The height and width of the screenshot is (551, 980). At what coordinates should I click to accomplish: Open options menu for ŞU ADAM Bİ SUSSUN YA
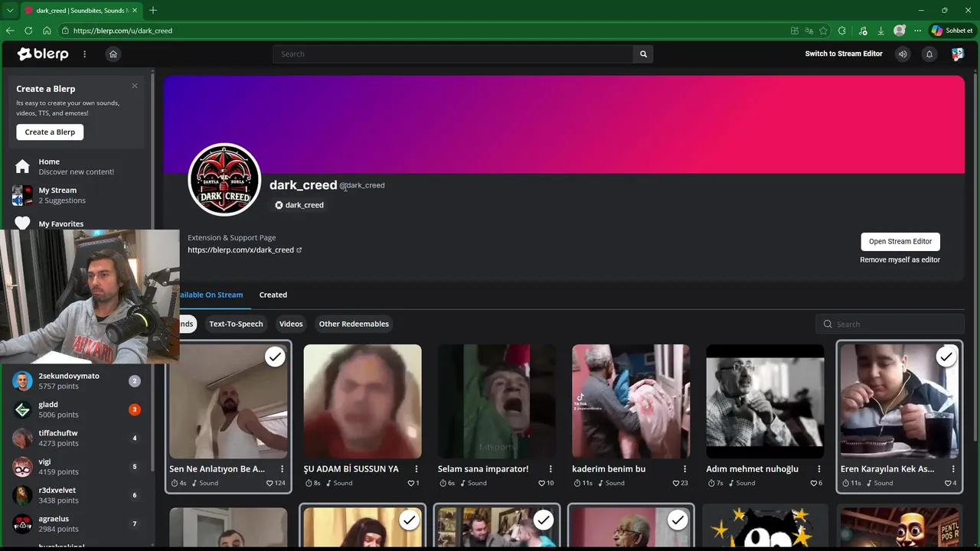tap(416, 469)
